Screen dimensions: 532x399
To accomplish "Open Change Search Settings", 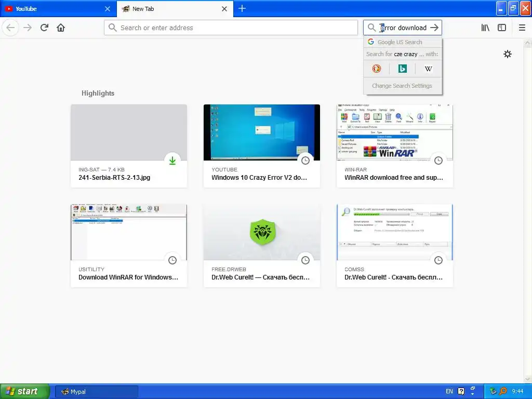I will pyautogui.click(x=403, y=86).
